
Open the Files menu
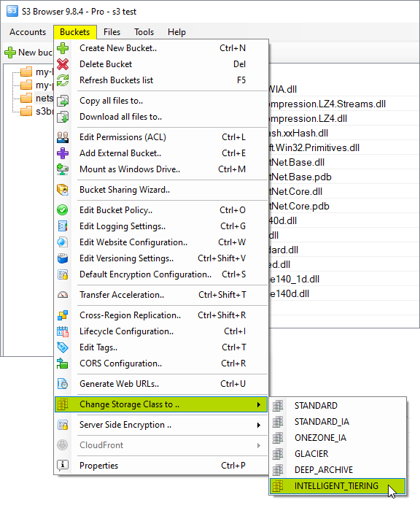pyautogui.click(x=112, y=32)
